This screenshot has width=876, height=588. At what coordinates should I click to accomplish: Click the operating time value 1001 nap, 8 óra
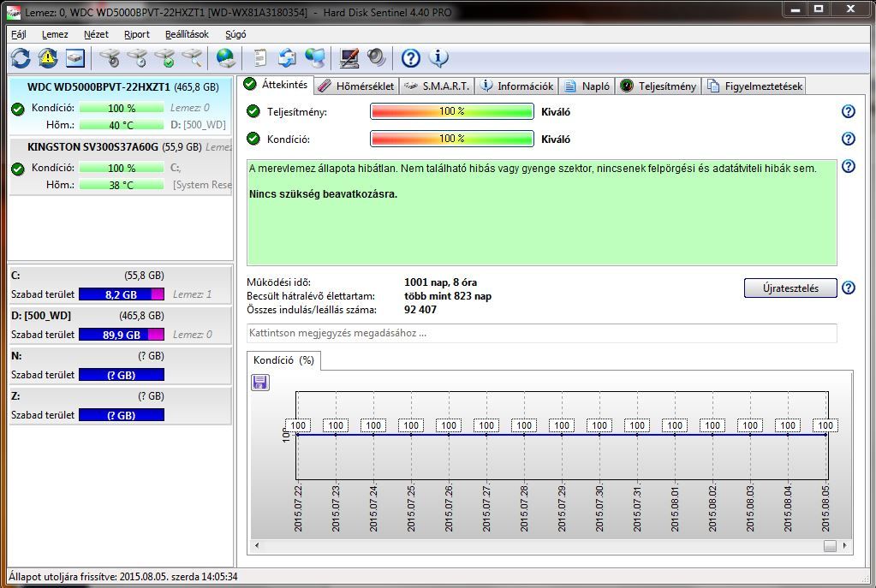(440, 282)
